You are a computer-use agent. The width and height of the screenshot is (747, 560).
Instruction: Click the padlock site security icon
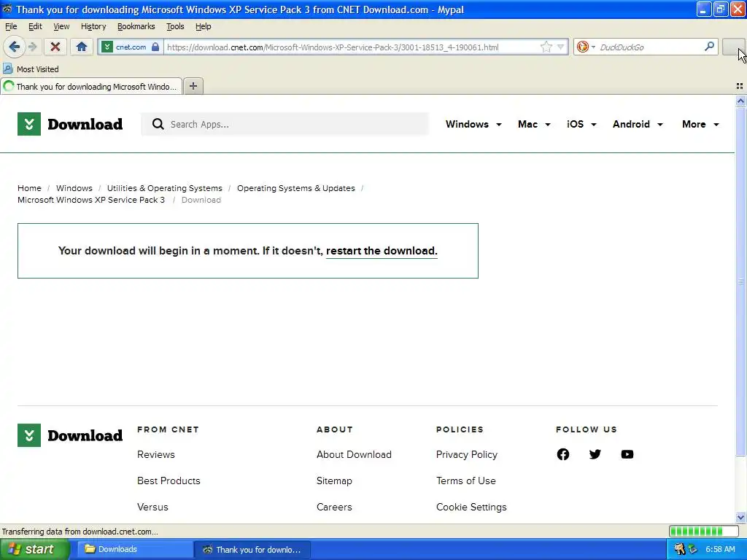click(155, 47)
